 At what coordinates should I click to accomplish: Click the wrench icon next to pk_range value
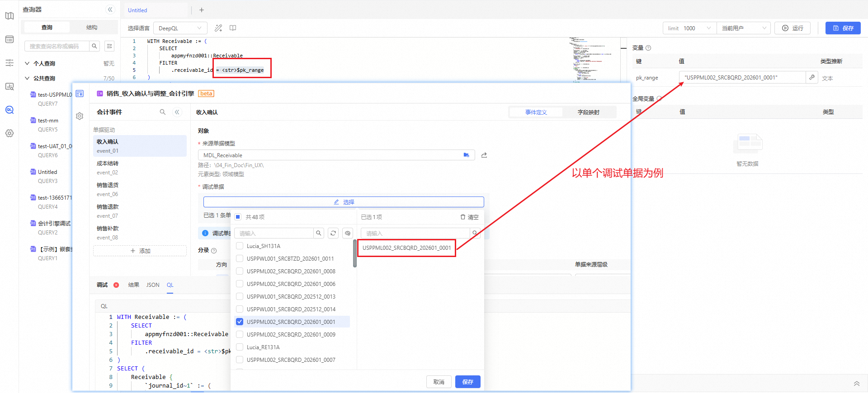pyautogui.click(x=812, y=78)
